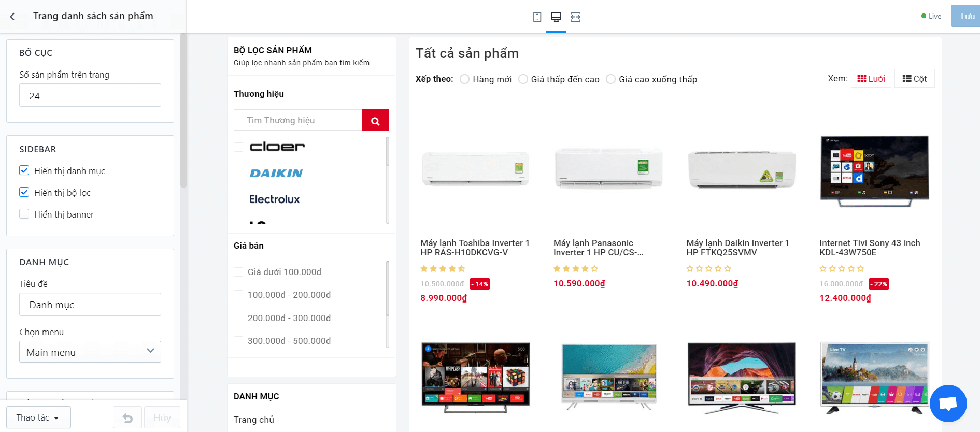Open the Main menu dropdown
The width and height of the screenshot is (980, 432).
pyautogui.click(x=90, y=352)
